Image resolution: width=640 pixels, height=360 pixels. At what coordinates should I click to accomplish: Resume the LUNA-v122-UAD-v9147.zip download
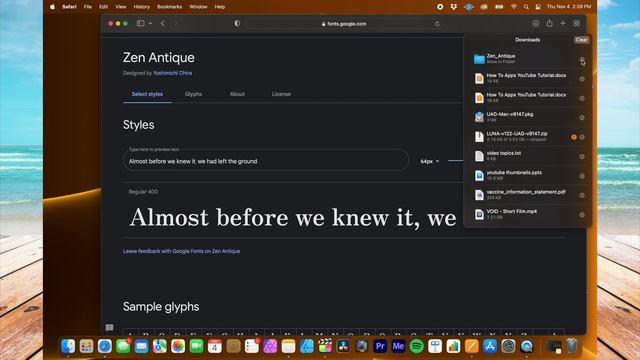[574, 137]
